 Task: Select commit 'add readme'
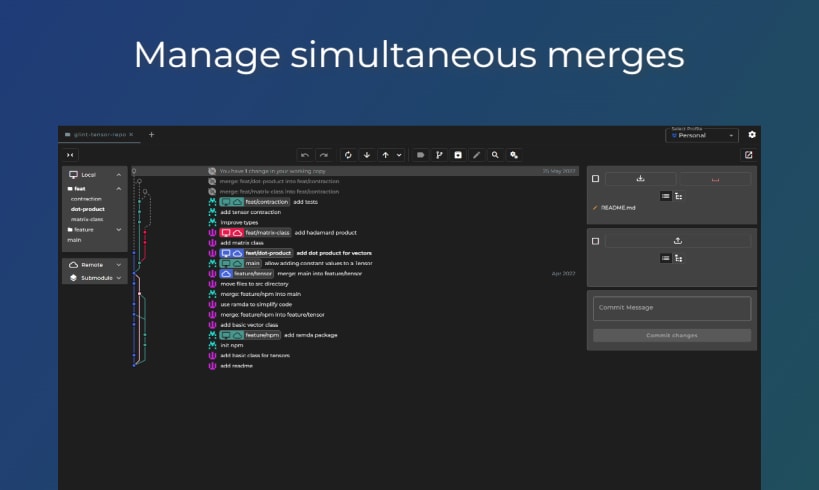click(x=237, y=366)
